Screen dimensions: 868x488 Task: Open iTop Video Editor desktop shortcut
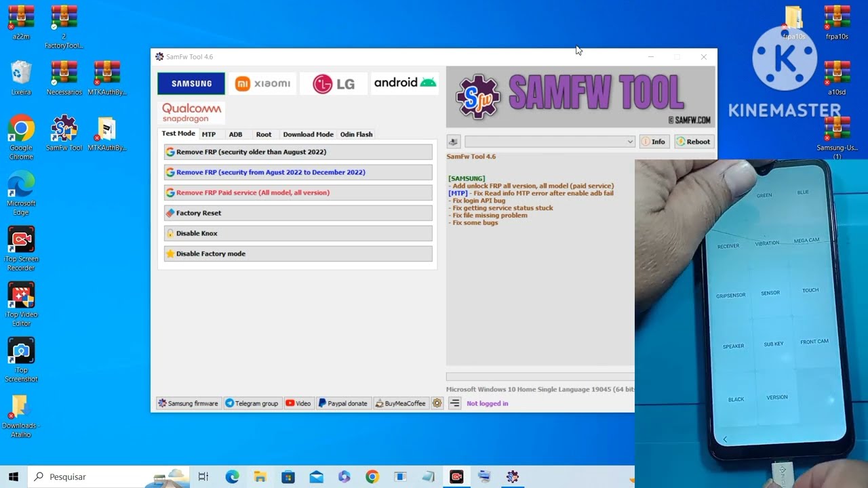pos(21,305)
